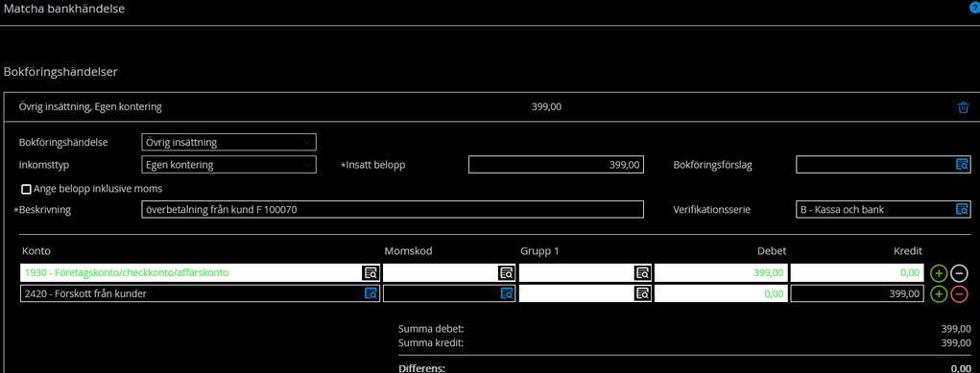Delete the Övrig insättning entry with trash icon

click(963, 107)
